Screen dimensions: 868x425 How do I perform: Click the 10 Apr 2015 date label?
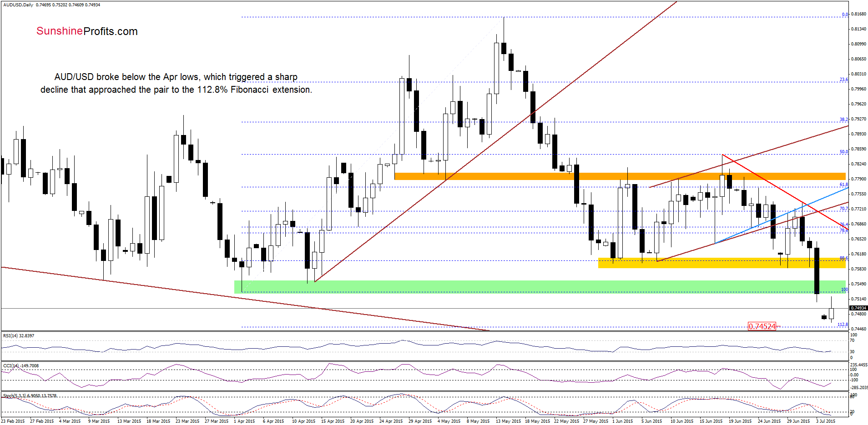303,421
